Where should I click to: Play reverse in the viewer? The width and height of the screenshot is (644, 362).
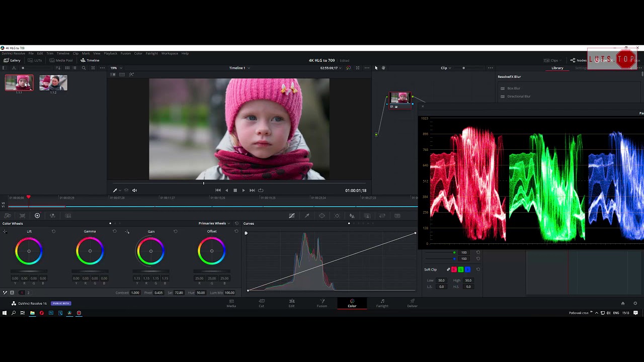click(226, 191)
